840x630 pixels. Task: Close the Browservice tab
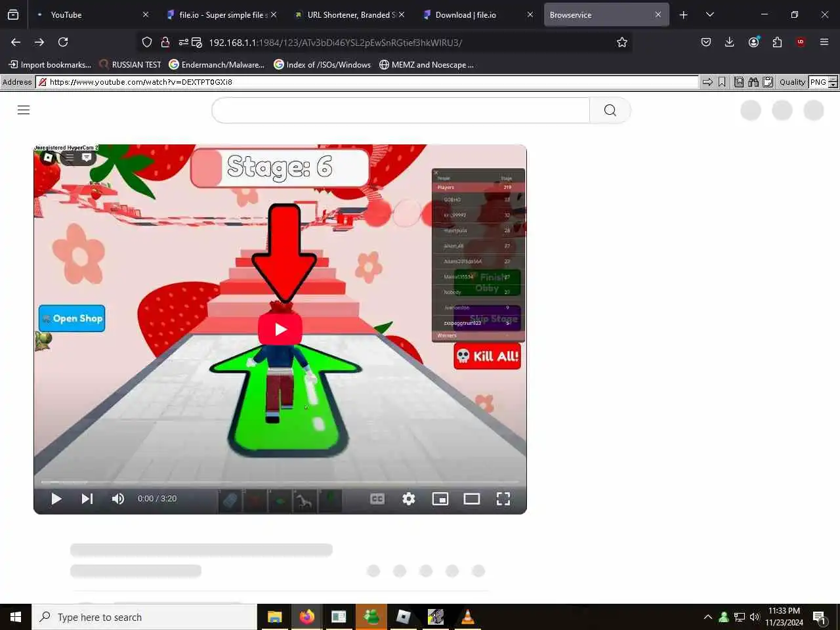click(658, 14)
